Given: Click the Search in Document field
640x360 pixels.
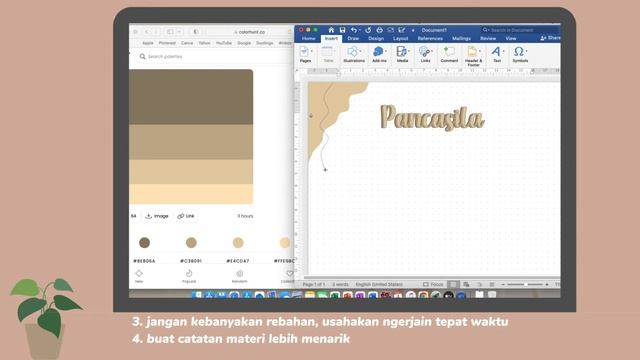Looking at the screenshot, I should 520,30.
